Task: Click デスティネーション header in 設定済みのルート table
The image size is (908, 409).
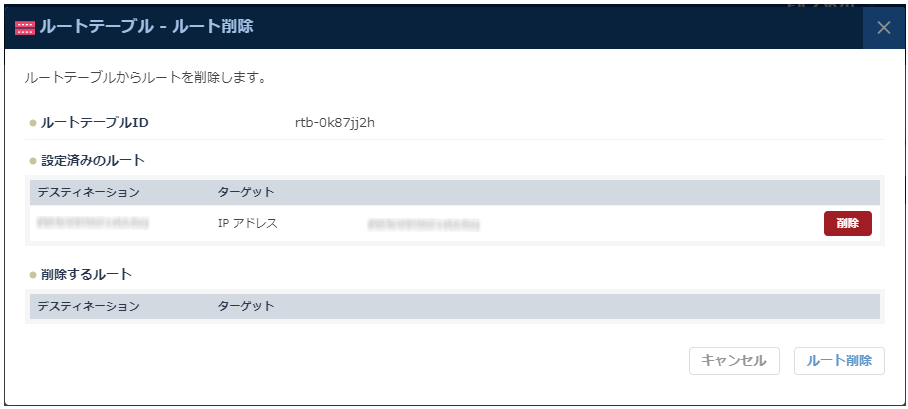Action: pyautogui.click(x=88, y=192)
